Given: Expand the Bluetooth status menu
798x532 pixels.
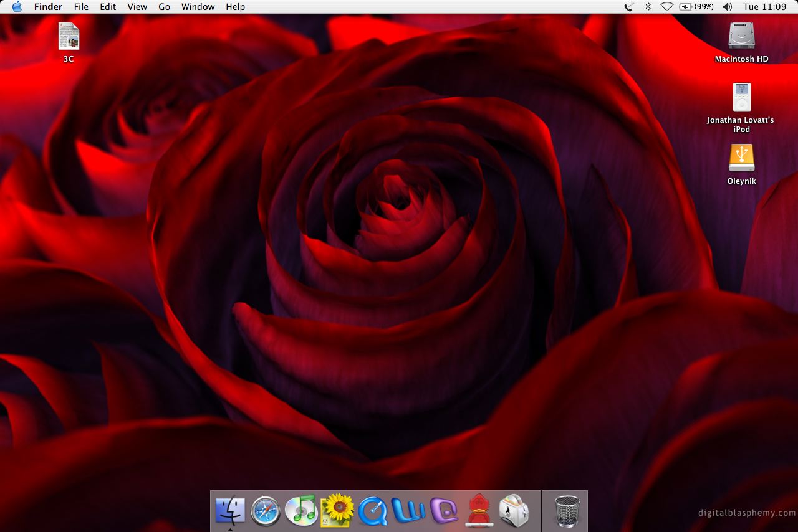Looking at the screenshot, I should pyautogui.click(x=648, y=7).
